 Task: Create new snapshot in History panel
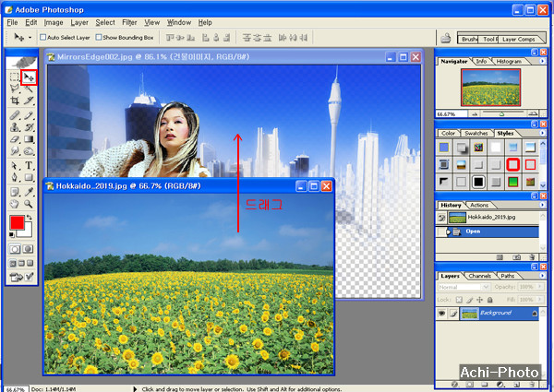click(x=514, y=259)
